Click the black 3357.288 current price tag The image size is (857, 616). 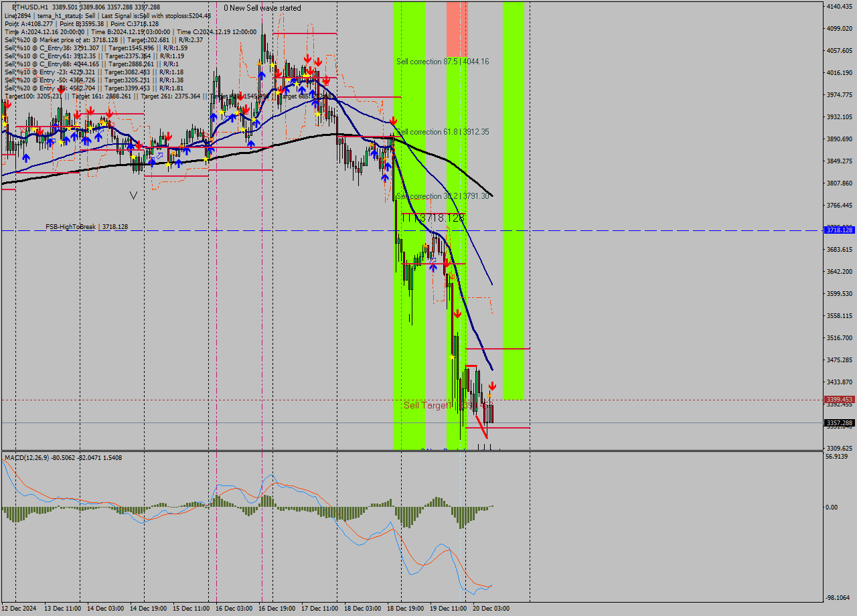click(840, 422)
